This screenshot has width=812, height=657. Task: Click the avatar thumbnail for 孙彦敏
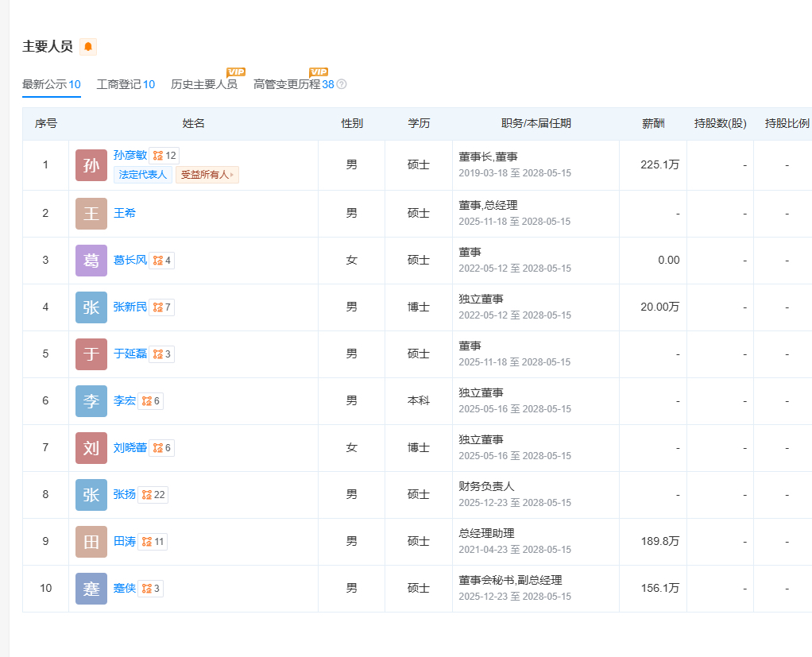[91, 165]
